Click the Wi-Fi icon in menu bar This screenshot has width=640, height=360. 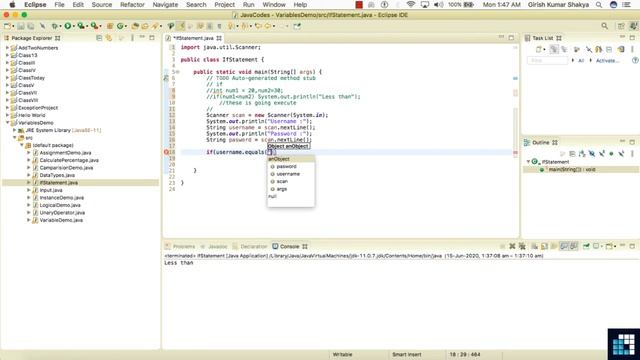tap(411, 5)
